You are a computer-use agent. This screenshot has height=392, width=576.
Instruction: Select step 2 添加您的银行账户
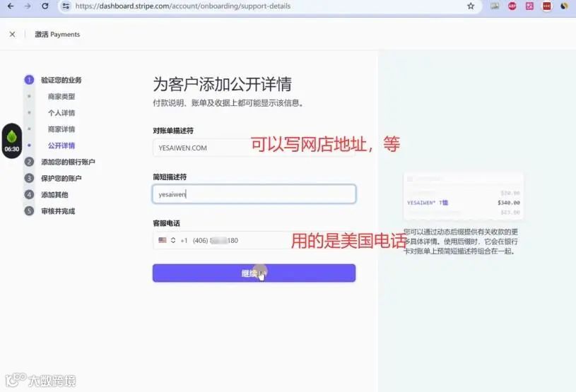tap(60, 162)
